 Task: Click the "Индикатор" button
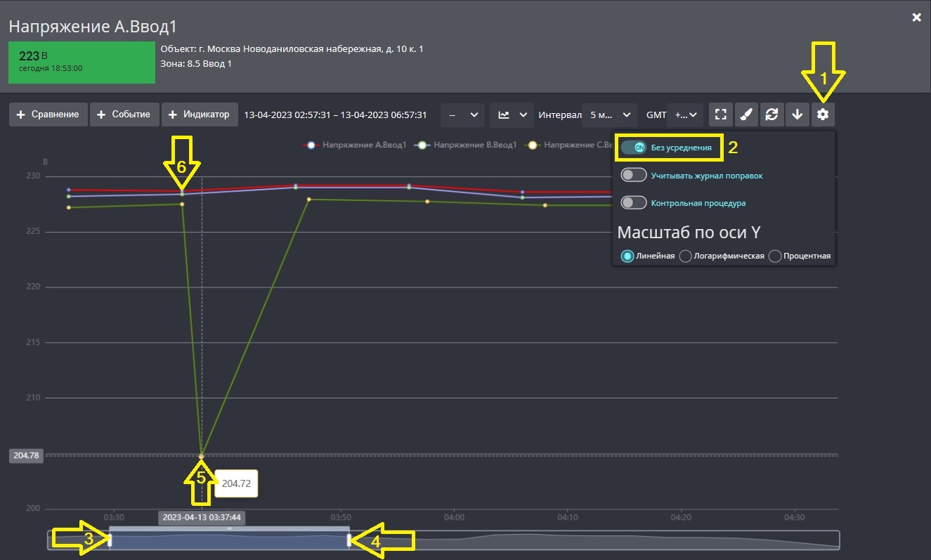(200, 115)
